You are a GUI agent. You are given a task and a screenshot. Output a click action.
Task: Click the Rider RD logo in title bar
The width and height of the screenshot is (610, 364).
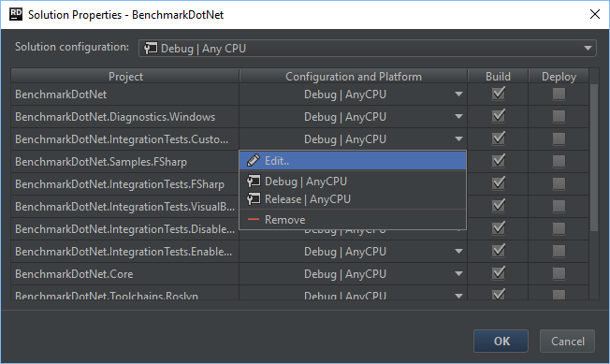16,14
